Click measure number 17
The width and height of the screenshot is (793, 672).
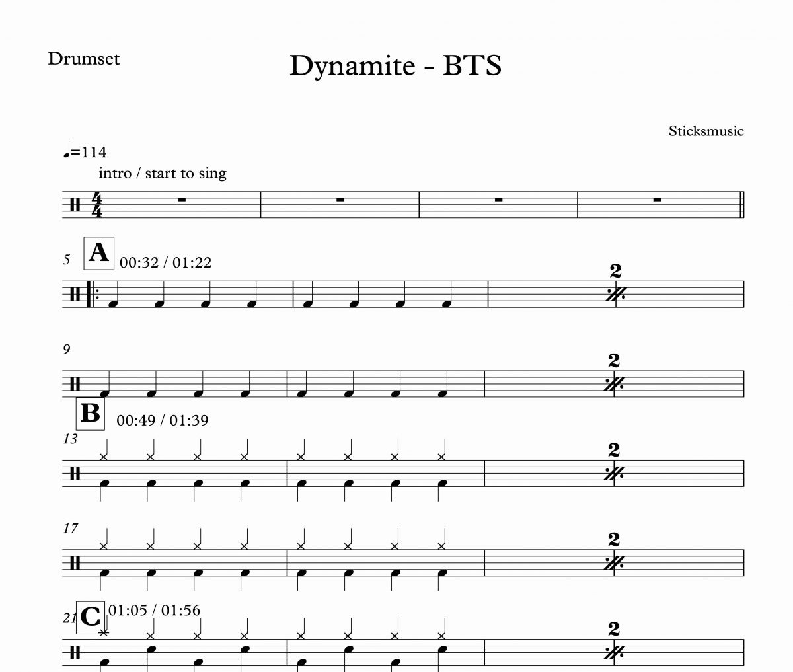point(71,529)
